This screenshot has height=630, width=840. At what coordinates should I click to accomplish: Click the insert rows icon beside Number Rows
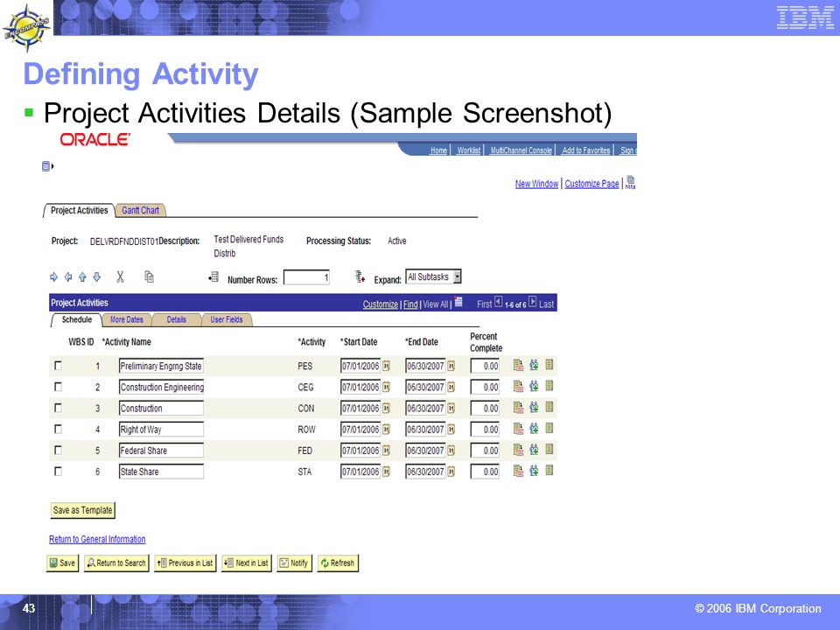tap(213, 277)
